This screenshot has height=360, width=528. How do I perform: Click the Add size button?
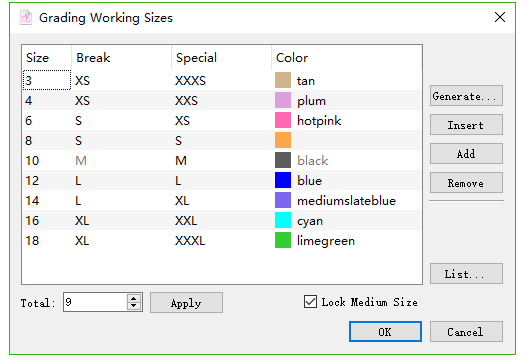pyautogui.click(x=466, y=154)
